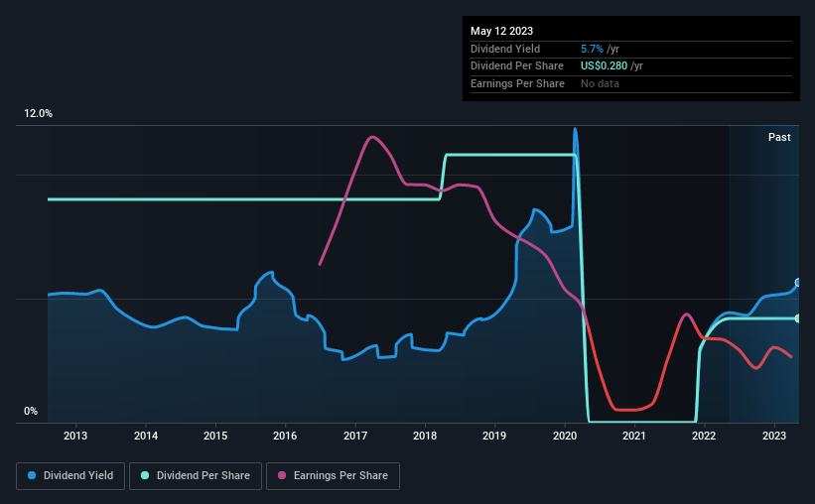Toggle the Earnings Per Share legend button
The height and width of the screenshot is (504, 815).
333,476
